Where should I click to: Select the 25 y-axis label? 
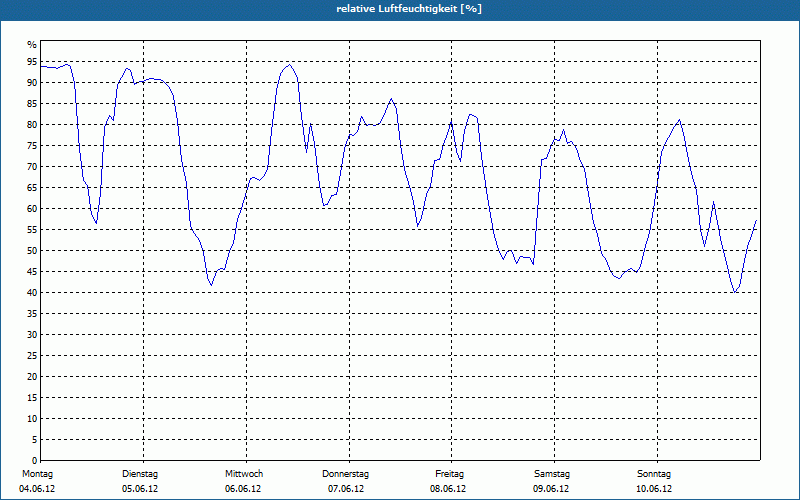[x=32, y=356]
